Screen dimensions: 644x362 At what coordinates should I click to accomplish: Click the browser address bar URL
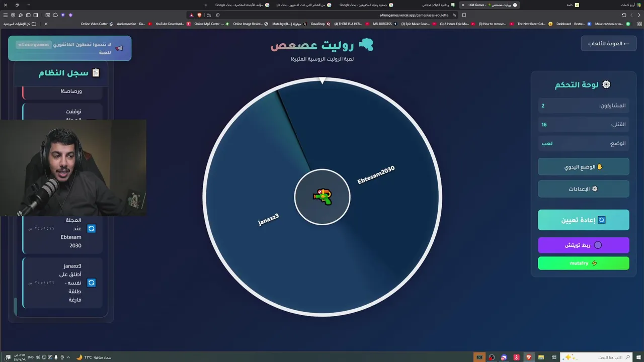pyautogui.click(x=413, y=15)
